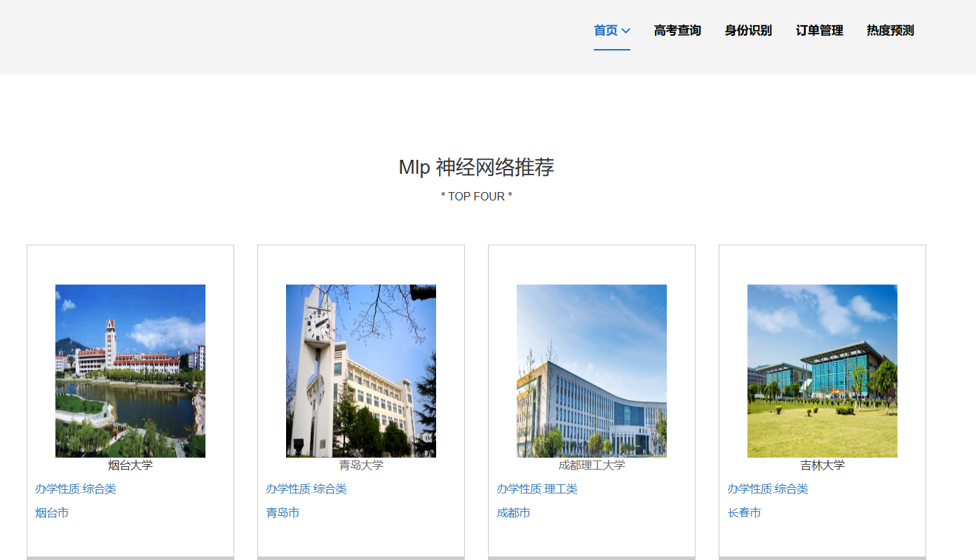Click 办学性质:综合类 under 青岛大学
Image resolution: width=976 pixels, height=560 pixels.
pos(306,489)
